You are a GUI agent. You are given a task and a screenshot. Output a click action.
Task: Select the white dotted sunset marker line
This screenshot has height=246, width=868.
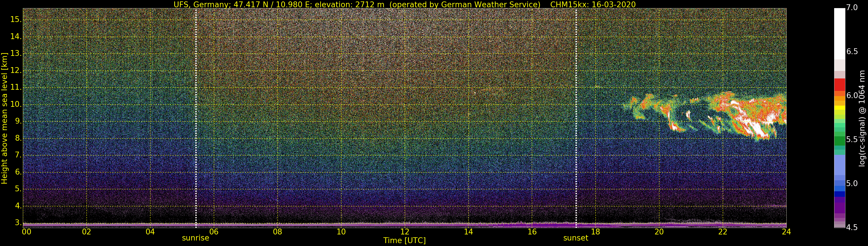pyautogui.click(x=576, y=118)
